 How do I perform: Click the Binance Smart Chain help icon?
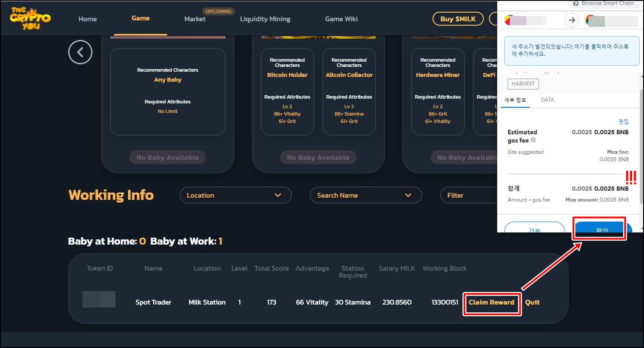point(576,3)
